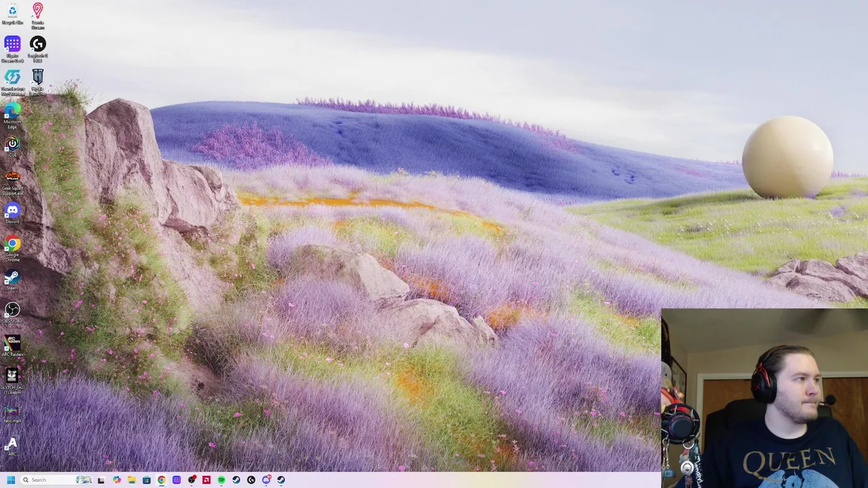This screenshot has height=488, width=868.
Task: Open the Elgato Stream Deck desktop shortcut
Action: 12,50
